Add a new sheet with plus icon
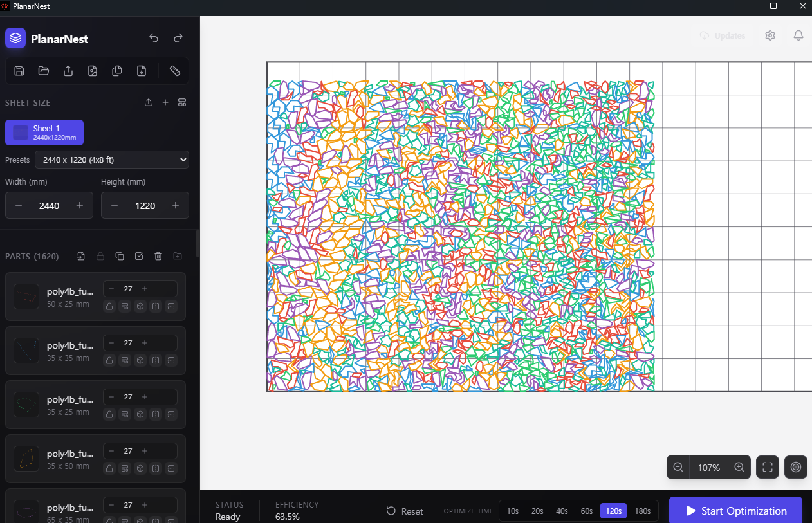 [x=165, y=103]
